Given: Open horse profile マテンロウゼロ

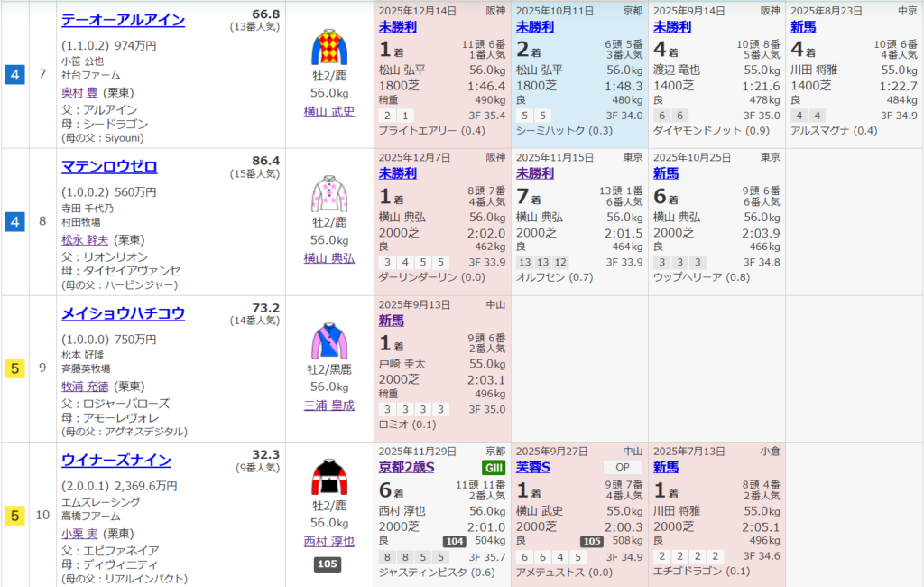Looking at the screenshot, I should pos(109,166).
